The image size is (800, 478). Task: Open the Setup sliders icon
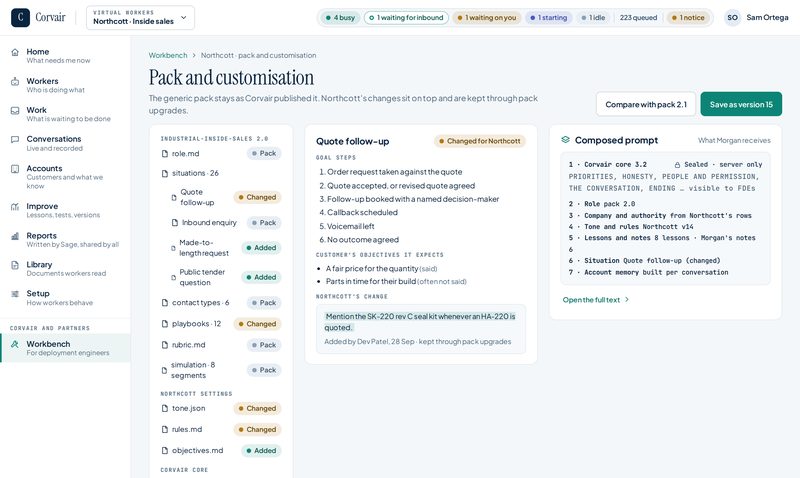[15, 294]
